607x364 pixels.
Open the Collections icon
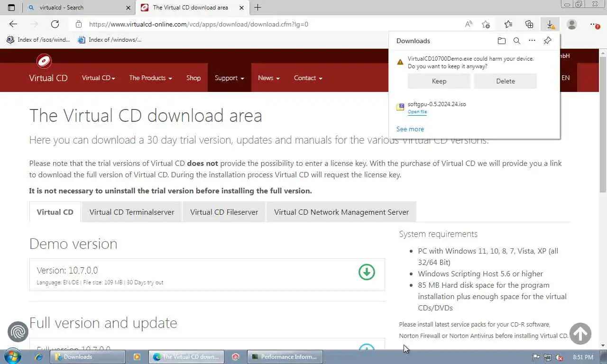[529, 24]
